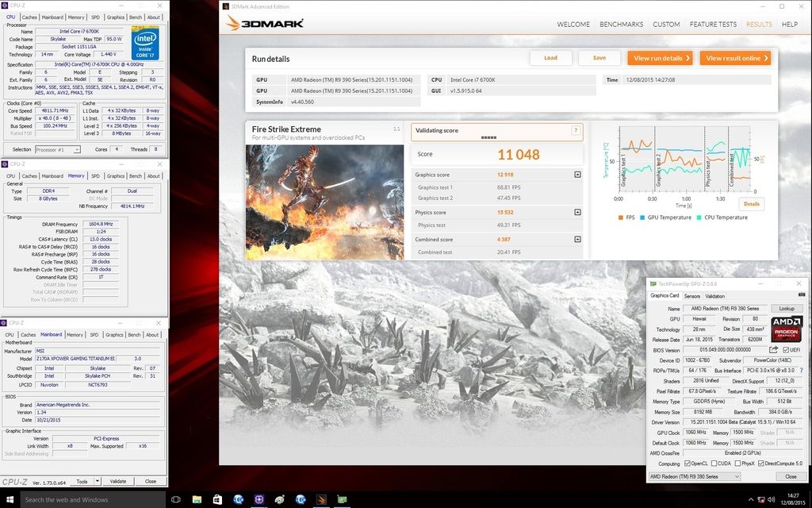Toggle the DirectCompute 5.0 checkbox
Image resolution: width=812 pixels, height=508 pixels.
(x=760, y=464)
